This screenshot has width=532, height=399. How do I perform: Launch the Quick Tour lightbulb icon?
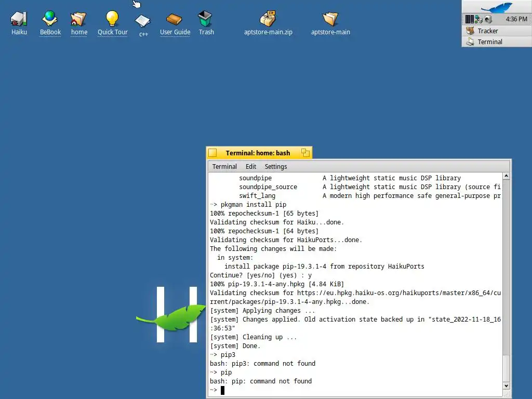pyautogui.click(x=112, y=19)
